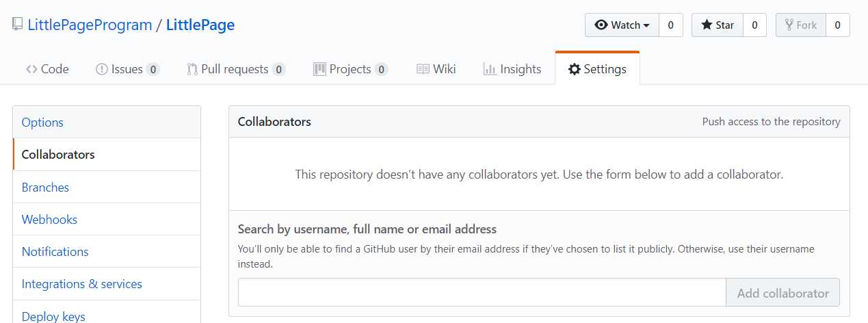Image resolution: width=868 pixels, height=323 pixels.
Task: Click the eye icon on Watch button
Action: (x=601, y=25)
